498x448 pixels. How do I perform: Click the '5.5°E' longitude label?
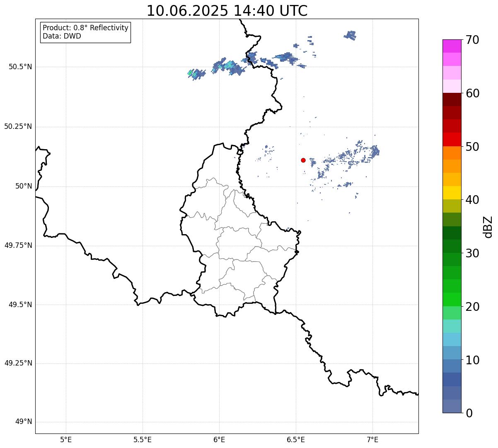tap(143, 439)
